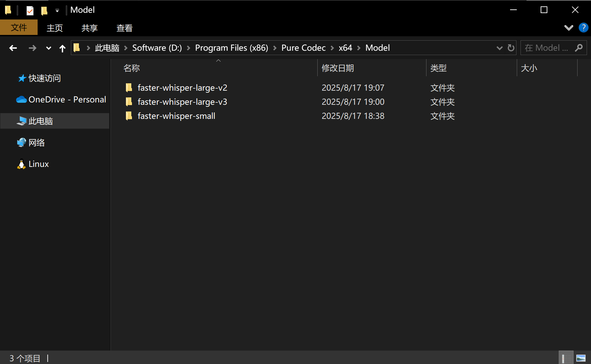Image resolution: width=591 pixels, height=364 pixels.
Task: Click date 2025/8/17 19:07
Action: click(353, 88)
